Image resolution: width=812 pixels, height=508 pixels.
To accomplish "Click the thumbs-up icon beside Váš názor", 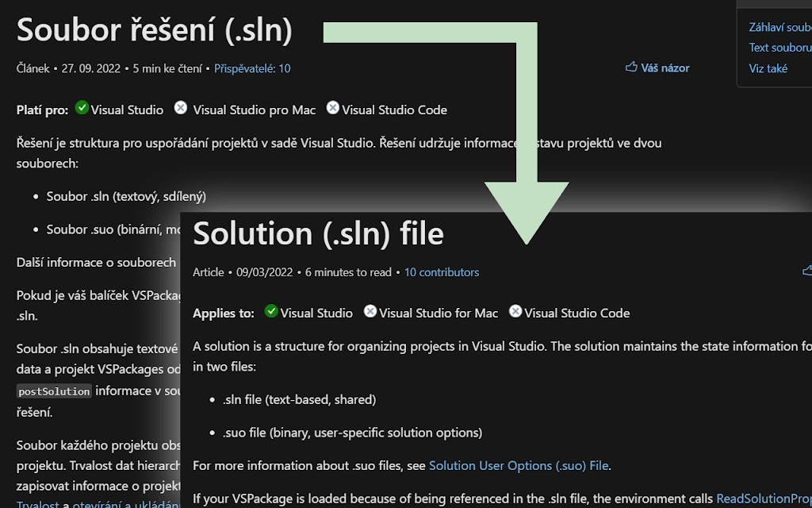I will 631,67.
